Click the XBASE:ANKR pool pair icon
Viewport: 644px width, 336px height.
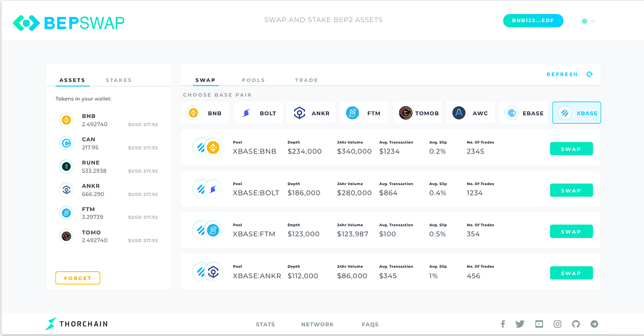[x=207, y=271]
